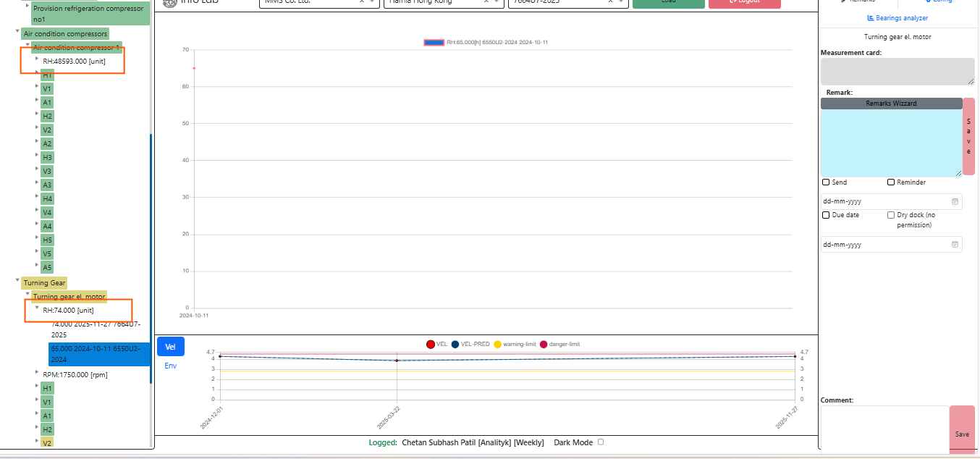Collapse the Turning Gear tree node

click(17, 282)
